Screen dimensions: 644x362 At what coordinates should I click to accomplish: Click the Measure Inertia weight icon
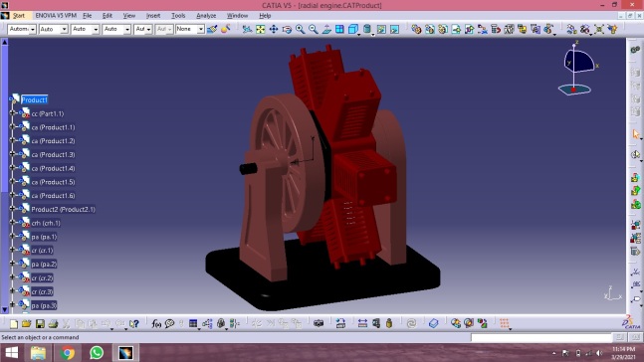[x=389, y=324]
